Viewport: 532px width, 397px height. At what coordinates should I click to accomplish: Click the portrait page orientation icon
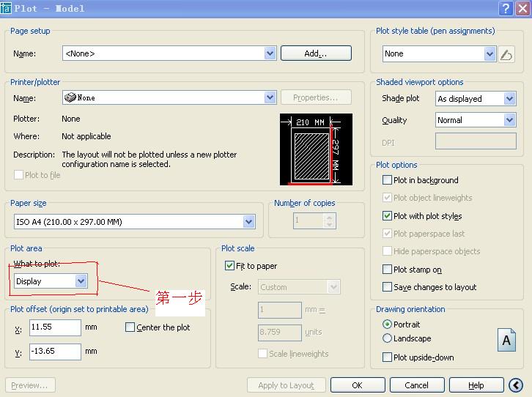(x=506, y=340)
